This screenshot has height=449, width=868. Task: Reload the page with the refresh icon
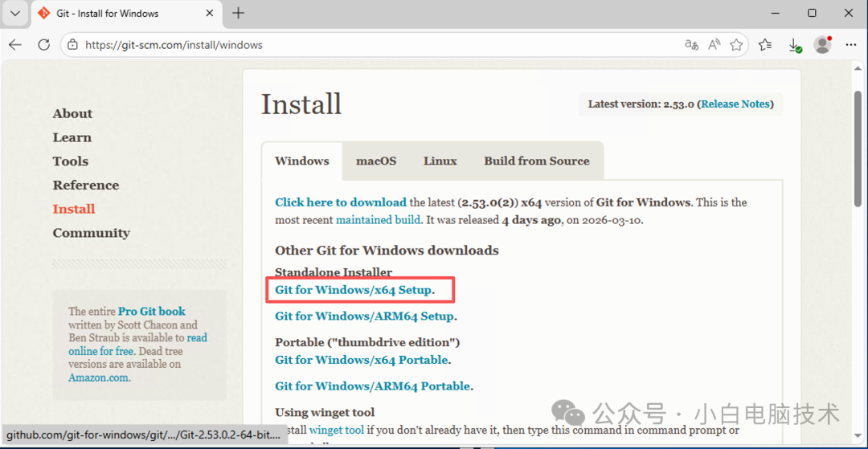(x=43, y=45)
